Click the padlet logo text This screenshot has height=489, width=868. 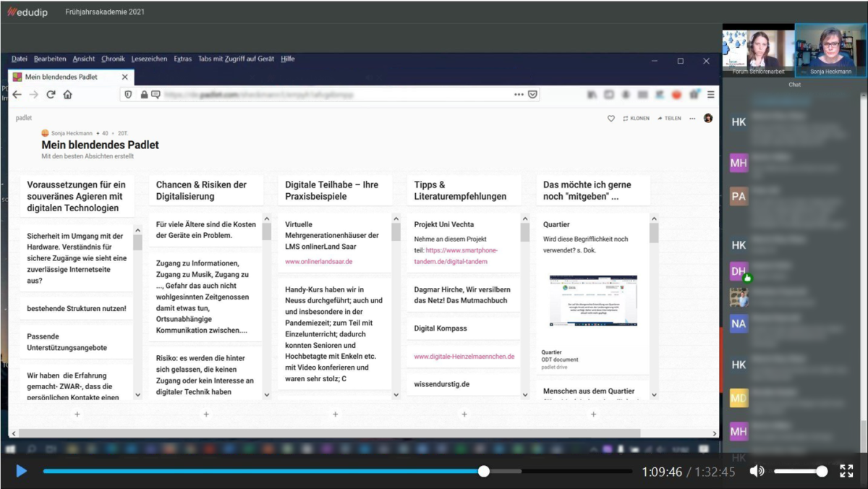24,118
